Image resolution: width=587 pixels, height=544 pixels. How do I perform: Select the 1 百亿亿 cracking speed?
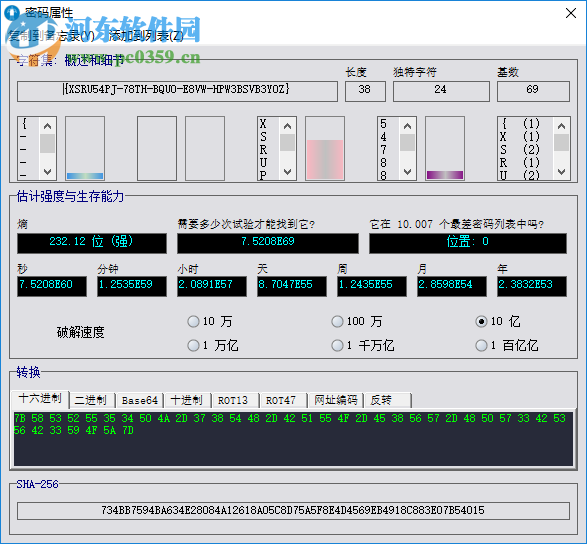[x=507, y=345]
